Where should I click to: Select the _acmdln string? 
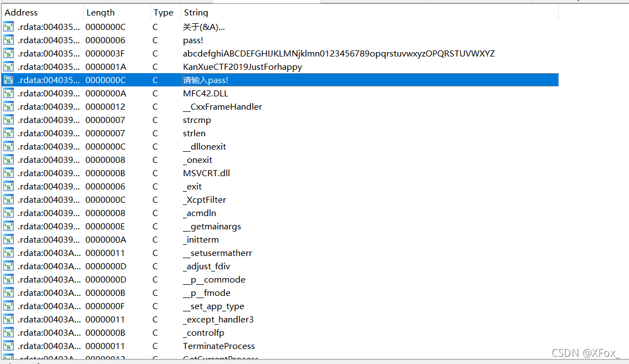coord(200,213)
